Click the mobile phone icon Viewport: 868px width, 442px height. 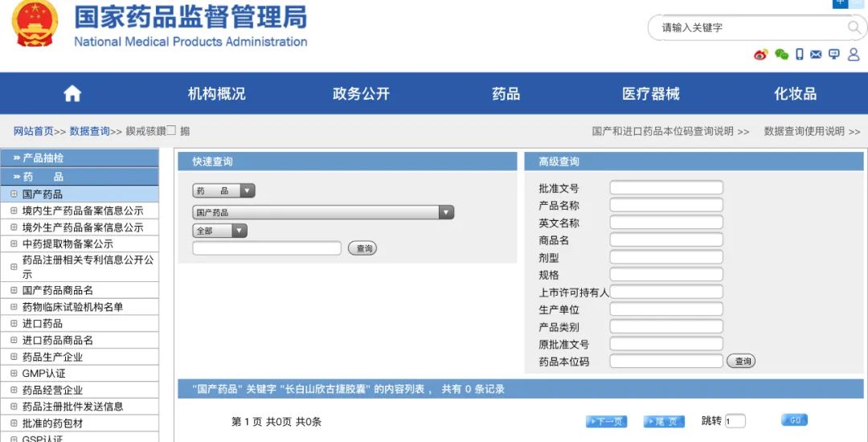pos(799,55)
